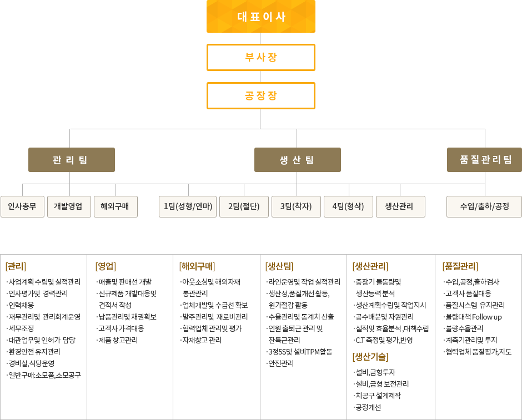
Task: Click the 협력업체 품질평가,지도 line
Action: [478, 352]
